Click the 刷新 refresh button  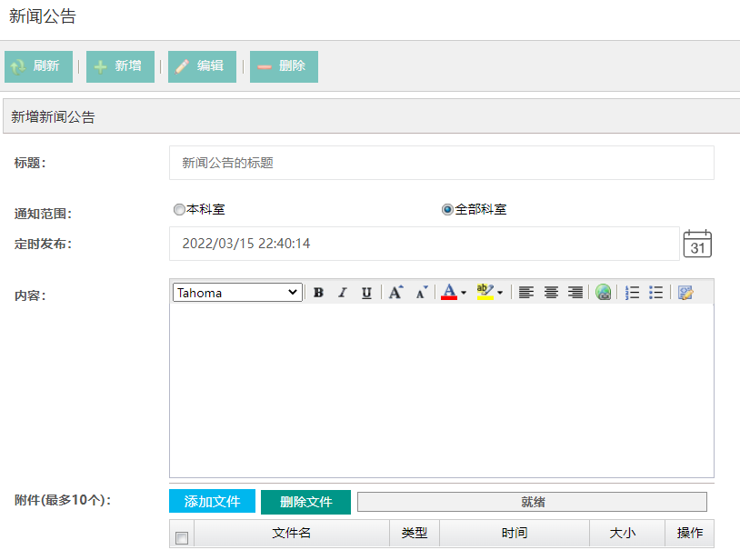[x=39, y=66]
